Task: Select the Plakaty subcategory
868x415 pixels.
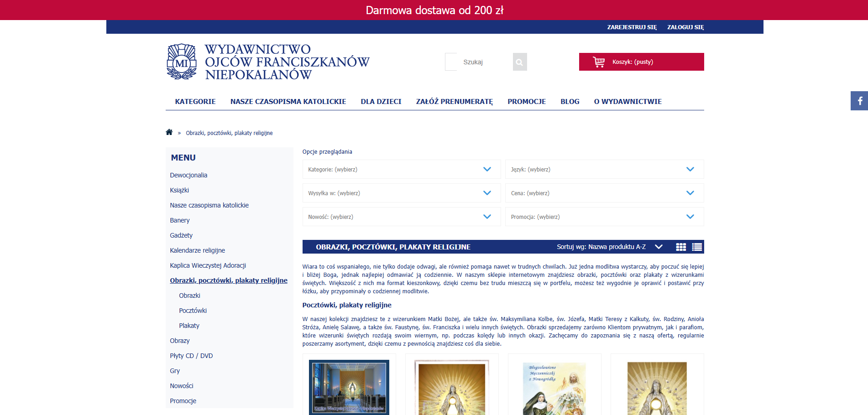Action: tap(189, 326)
